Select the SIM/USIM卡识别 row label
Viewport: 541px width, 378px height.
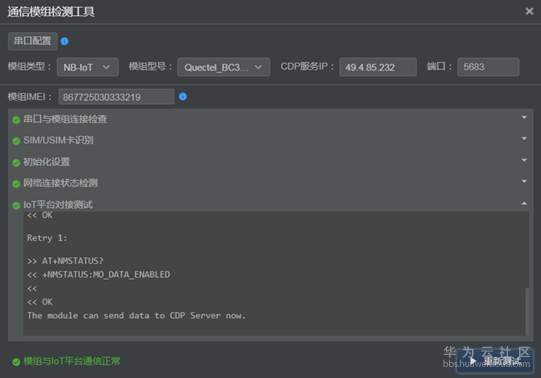(58, 140)
